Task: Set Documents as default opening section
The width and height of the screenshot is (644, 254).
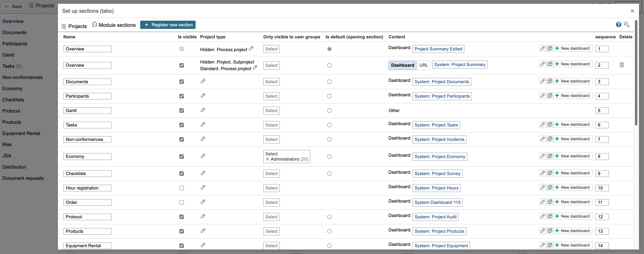Action: [329, 82]
